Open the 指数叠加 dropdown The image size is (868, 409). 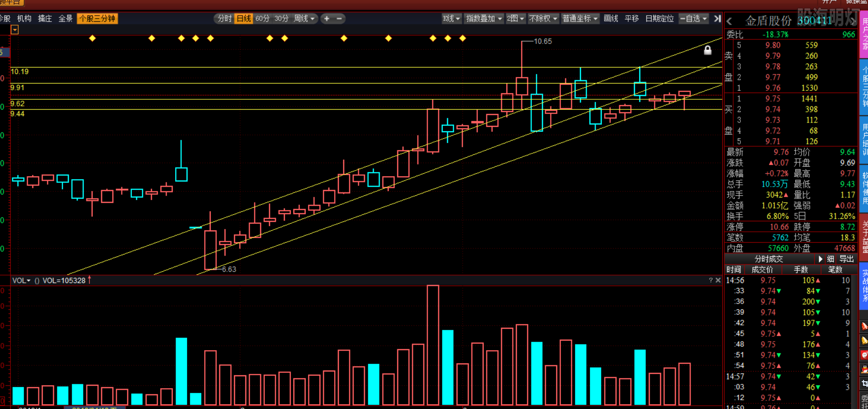pos(484,19)
